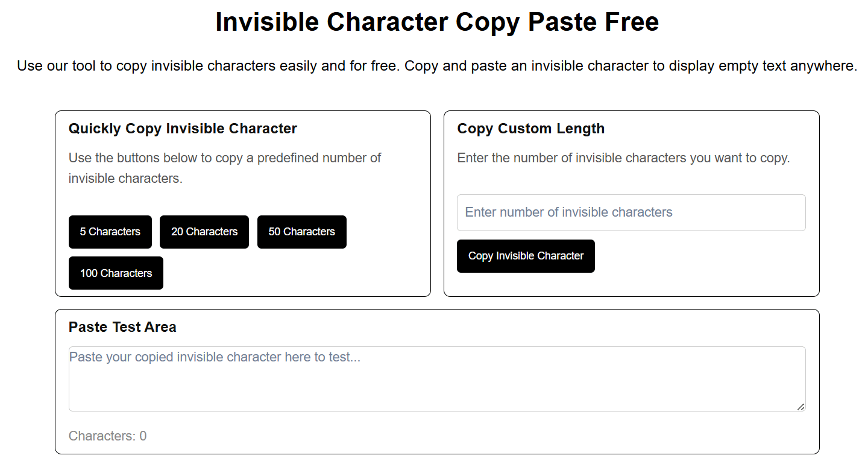This screenshot has height=464, width=868.
Task: Click the textarea resize handle
Action: (802, 408)
